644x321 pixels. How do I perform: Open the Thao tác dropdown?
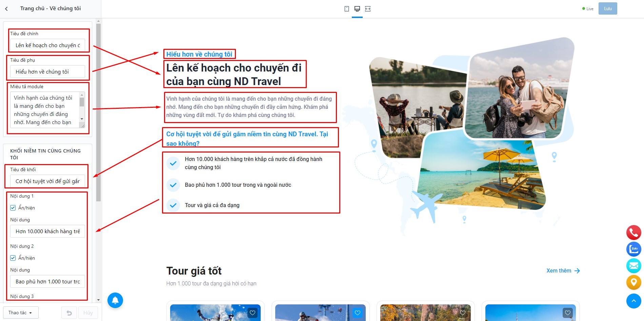click(21, 313)
